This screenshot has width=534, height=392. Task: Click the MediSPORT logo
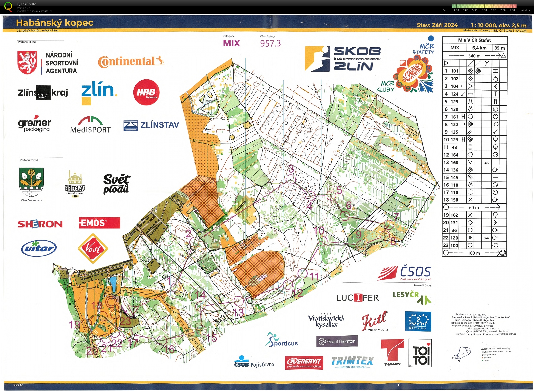click(x=90, y=125)
